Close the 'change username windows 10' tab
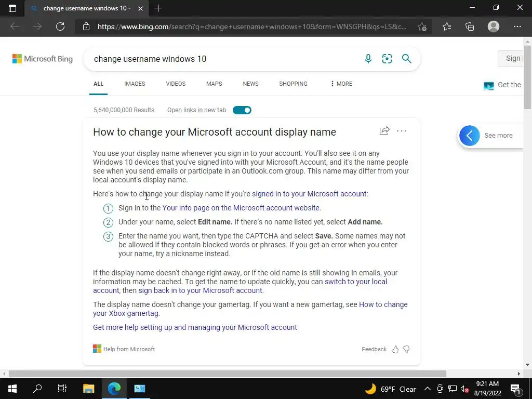Screen dimensions: 532x399 140,8
